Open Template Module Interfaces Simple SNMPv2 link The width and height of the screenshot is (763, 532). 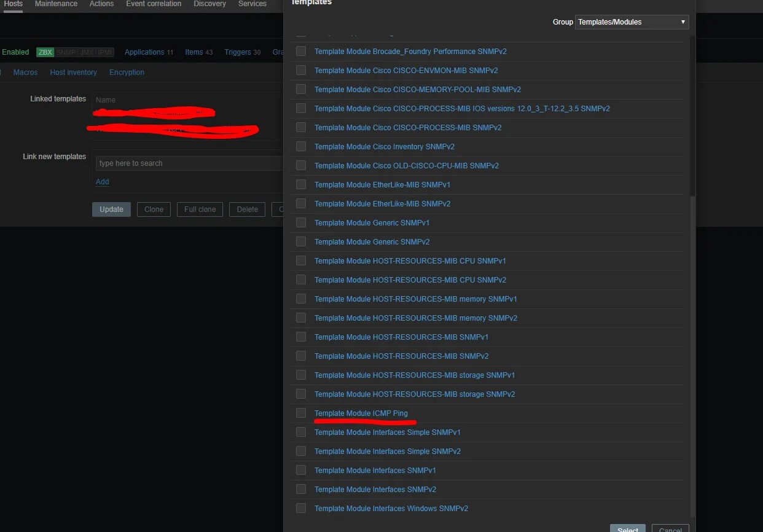point(388,452)
